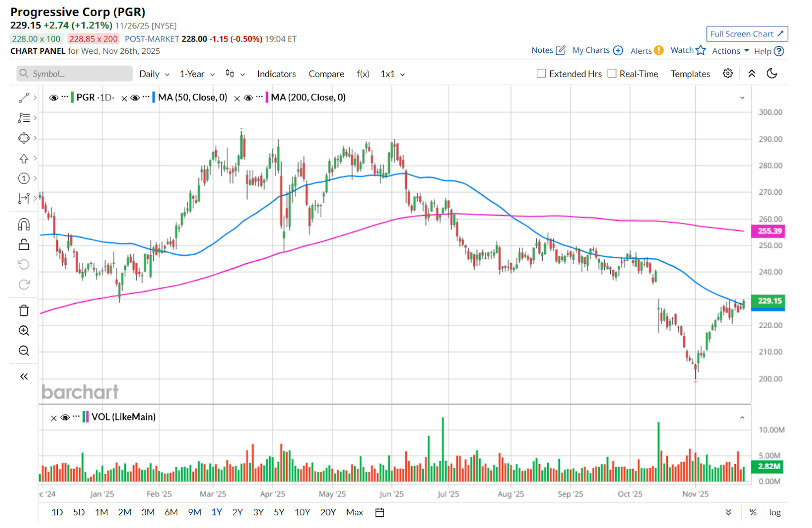Screen dimensions: 812x528
Task: Open the Daily frequency dropdown
Action: click(x=154, y=74)
